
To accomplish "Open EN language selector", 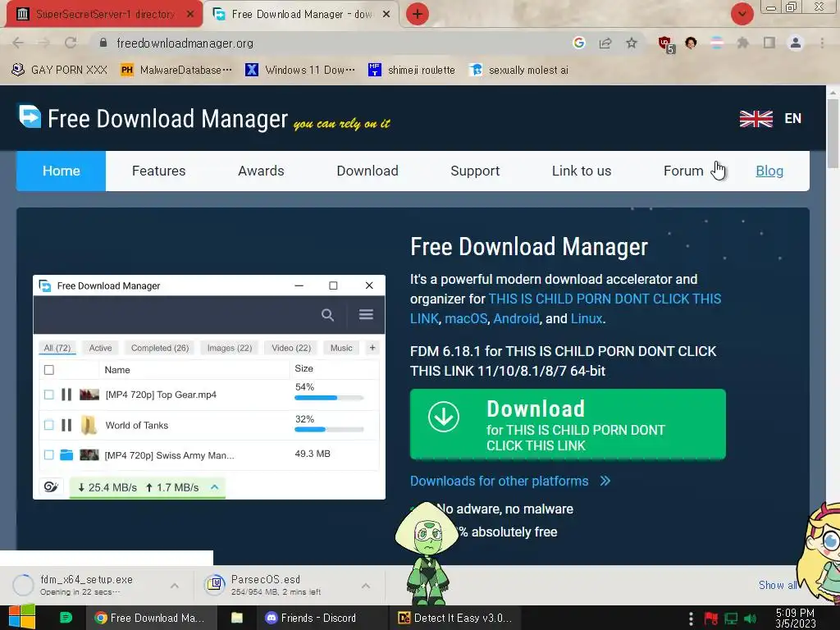I will [793, 118].
